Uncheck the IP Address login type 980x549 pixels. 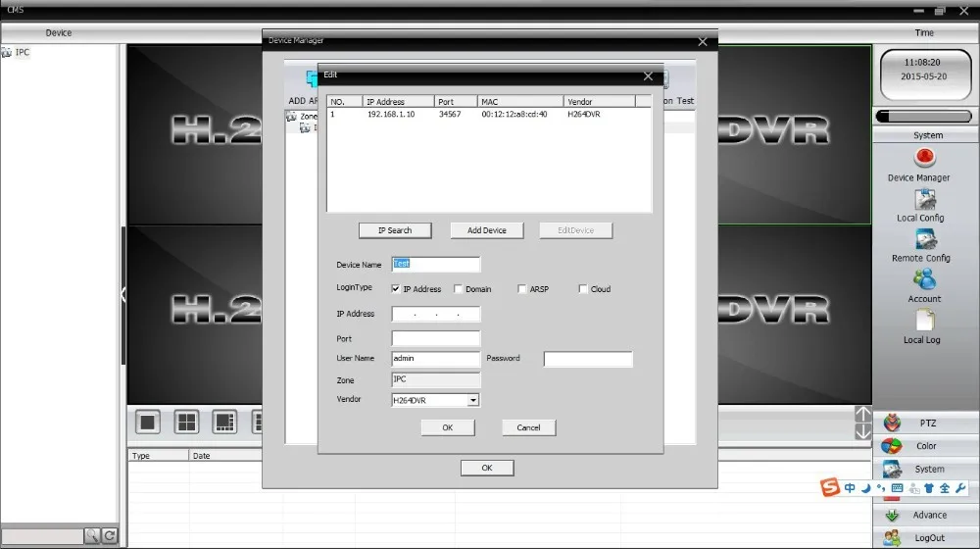pos(396,289)
